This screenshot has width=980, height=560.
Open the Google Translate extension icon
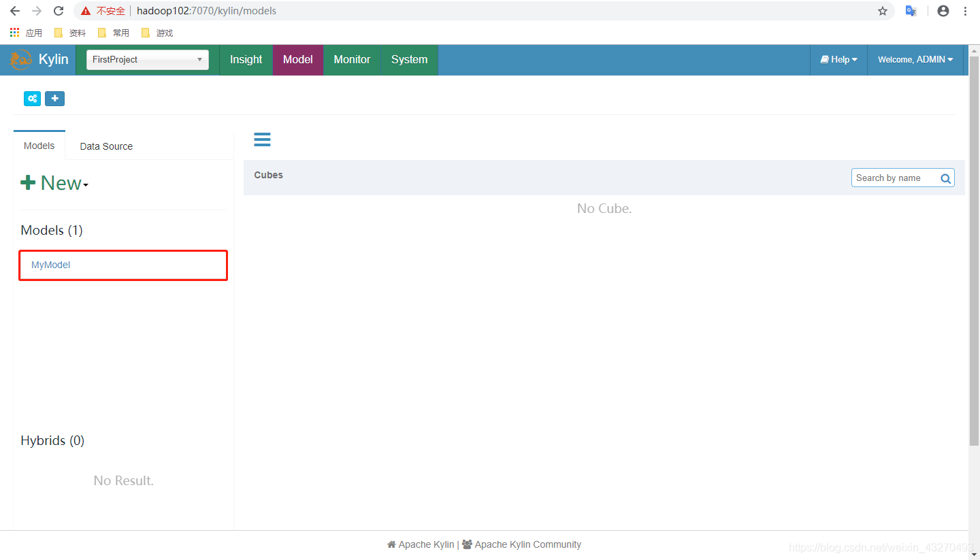point(911,11)
